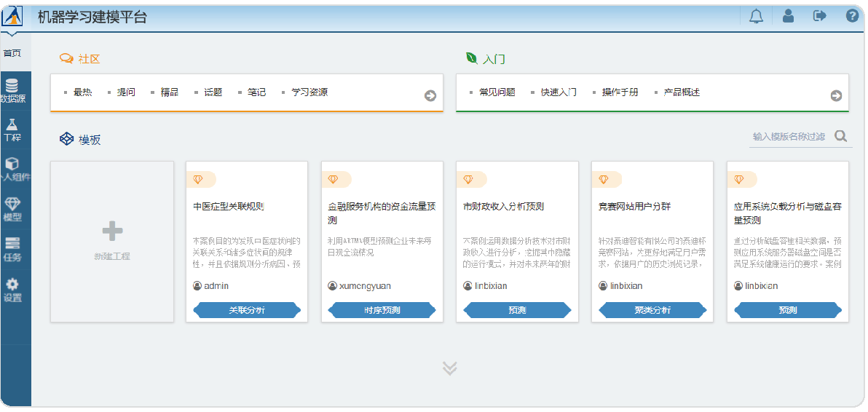
Task: Click the search magnifier icon for templates
Action: 841,136
